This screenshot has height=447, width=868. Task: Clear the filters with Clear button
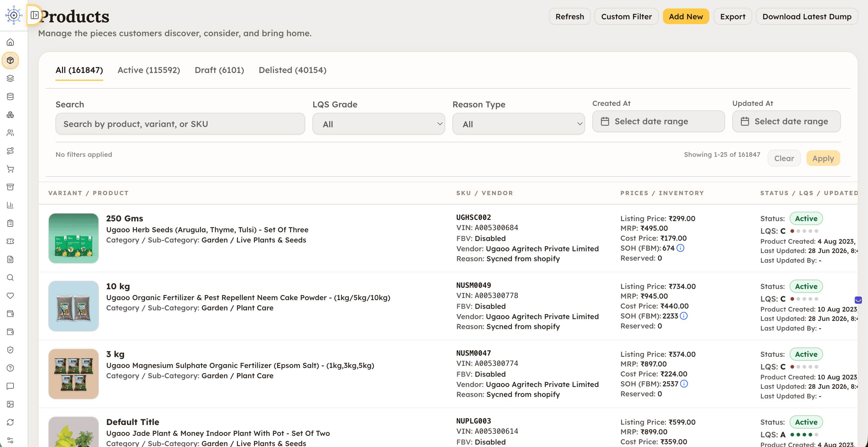pos(784,158)
